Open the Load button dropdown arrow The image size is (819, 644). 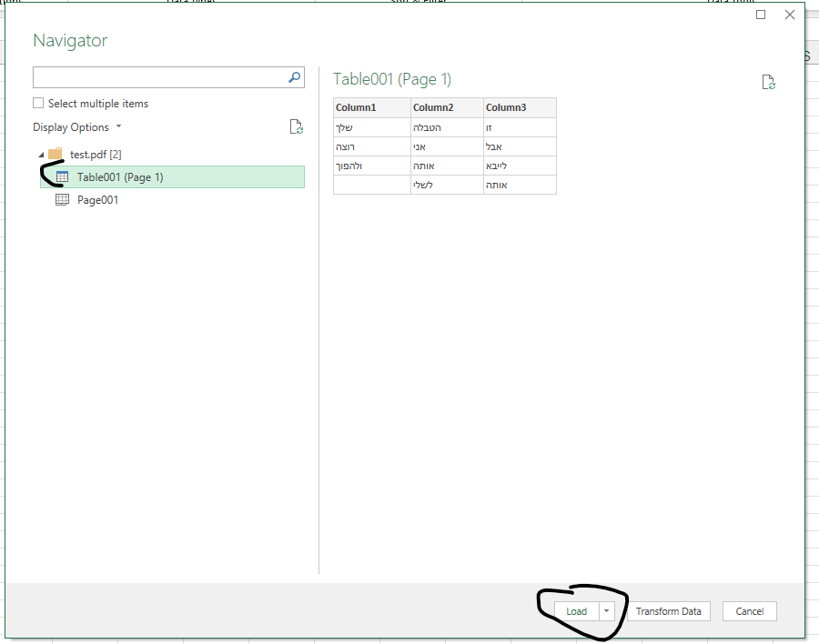607,611
